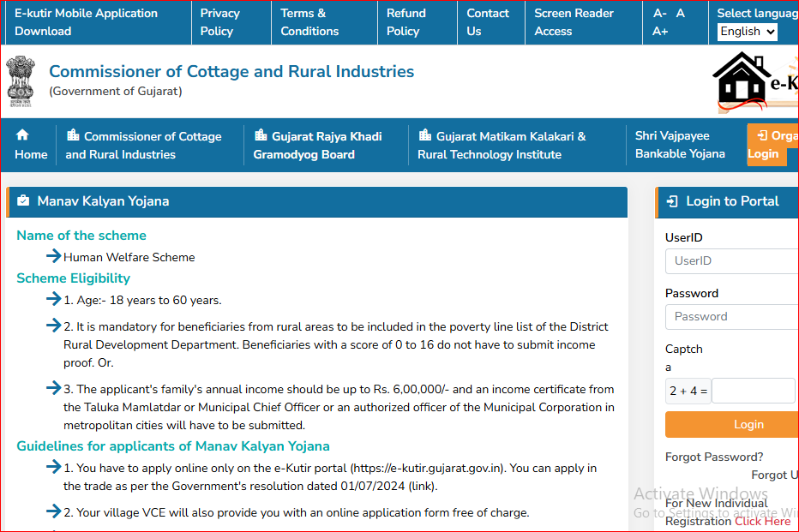Click the text Human Welfare Scheme
This screenshot has height=532, width=799.
tap(129, 257)
